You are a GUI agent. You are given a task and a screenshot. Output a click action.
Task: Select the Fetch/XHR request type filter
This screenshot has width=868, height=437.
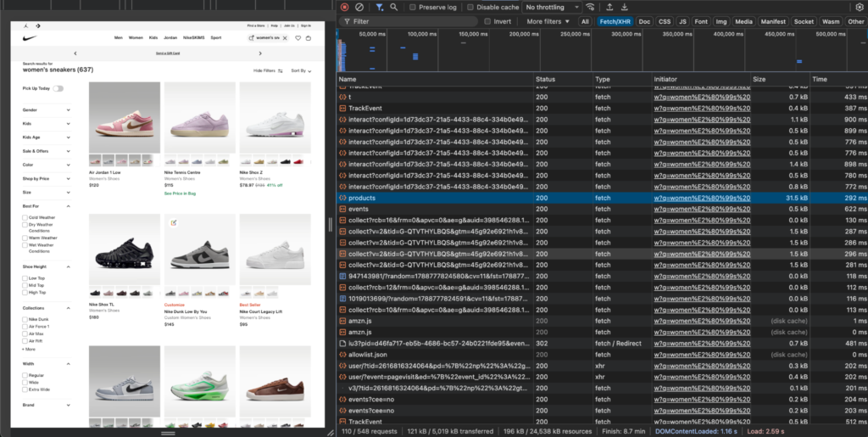[615, 21]
